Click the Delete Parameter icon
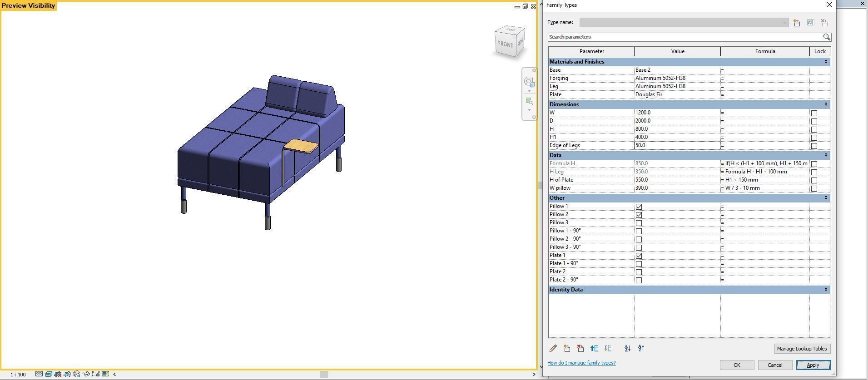Image resolution: width=868 pixels, height=380 pixels. (x=580, y=349)
